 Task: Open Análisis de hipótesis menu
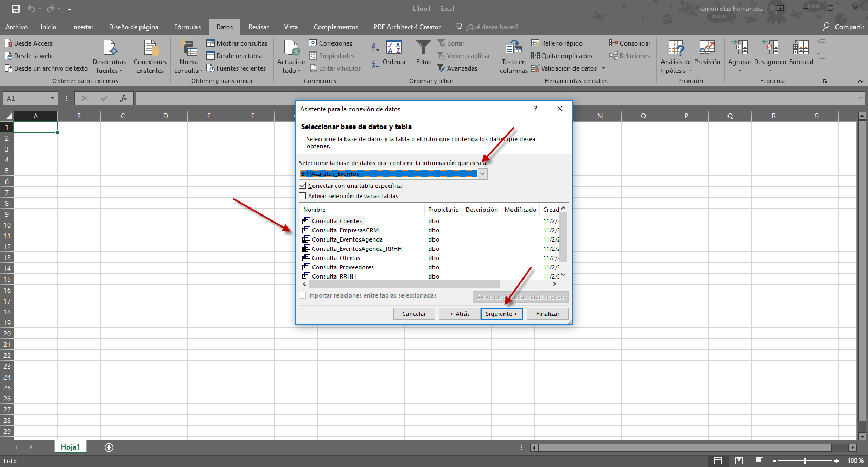click(x=676, y=56)
